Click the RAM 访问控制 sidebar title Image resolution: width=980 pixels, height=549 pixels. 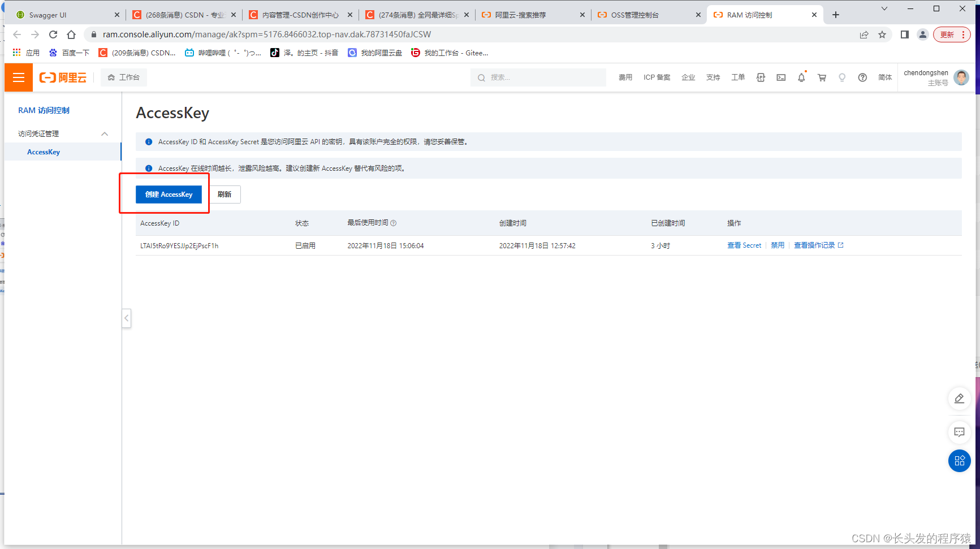[44, 110]
